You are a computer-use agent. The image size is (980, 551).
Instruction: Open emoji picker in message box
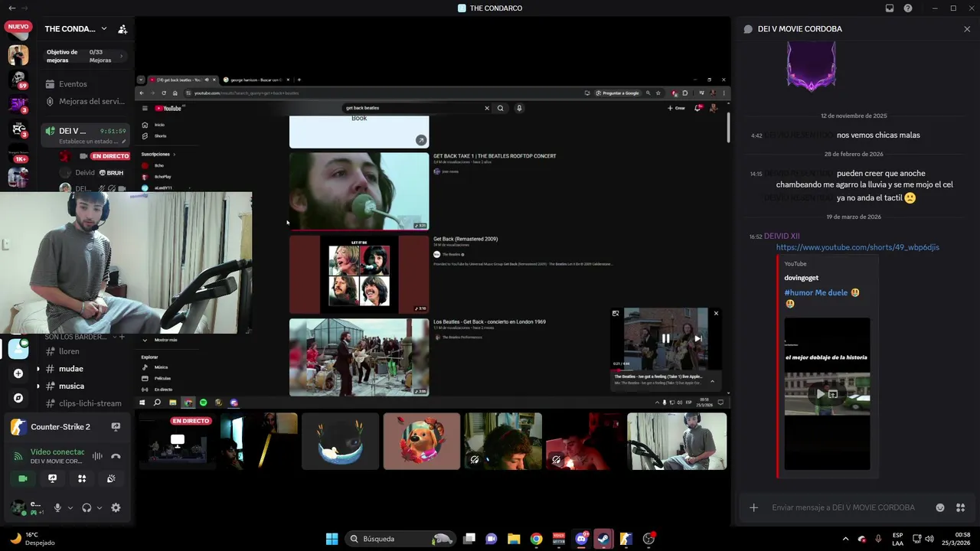point(940,507)
